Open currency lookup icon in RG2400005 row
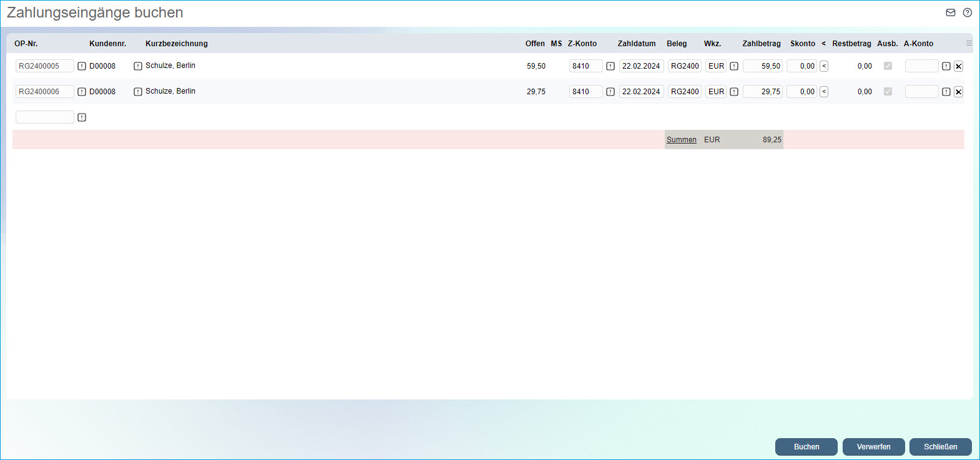This screenshot has height=460, width=980. click(734, 66)
